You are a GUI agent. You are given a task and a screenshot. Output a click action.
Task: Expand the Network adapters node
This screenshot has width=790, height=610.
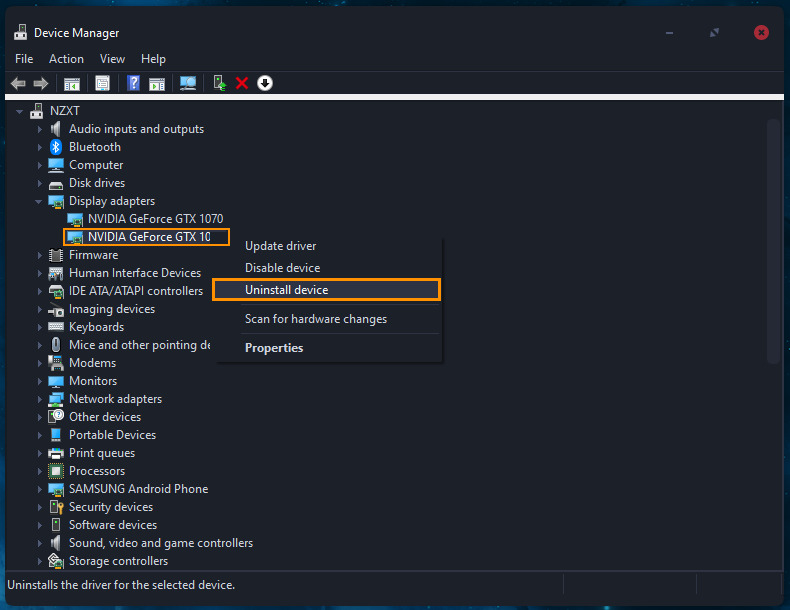point(40,399)
